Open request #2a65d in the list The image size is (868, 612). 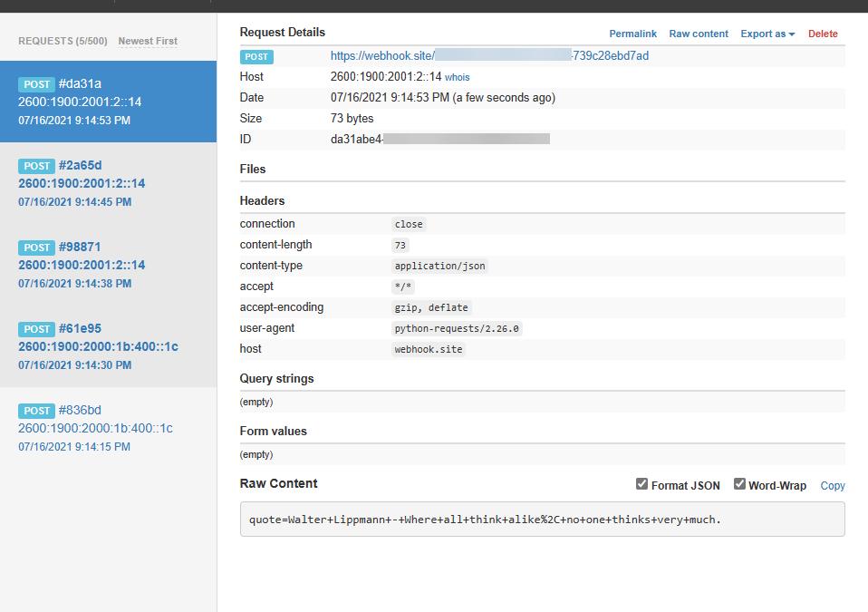[108, 183]
